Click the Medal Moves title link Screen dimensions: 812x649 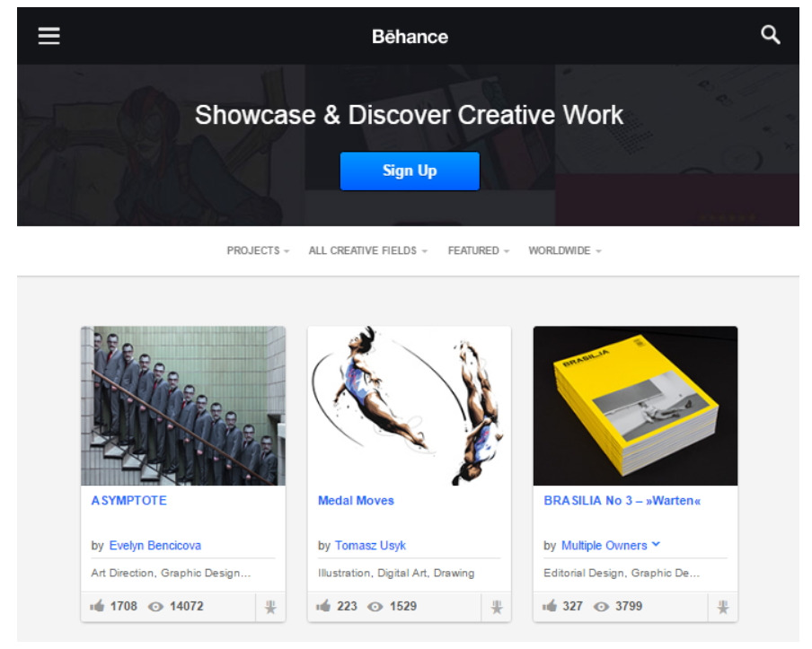(356, 501)
